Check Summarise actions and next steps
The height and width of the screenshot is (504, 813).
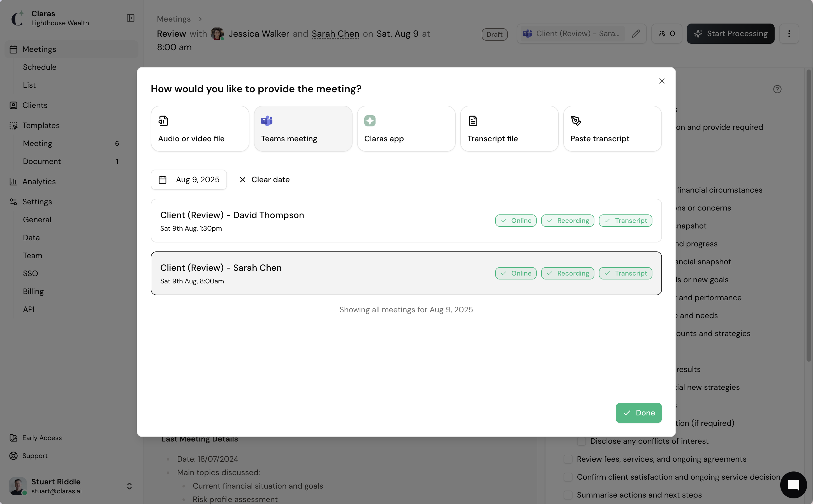point(568,495)
